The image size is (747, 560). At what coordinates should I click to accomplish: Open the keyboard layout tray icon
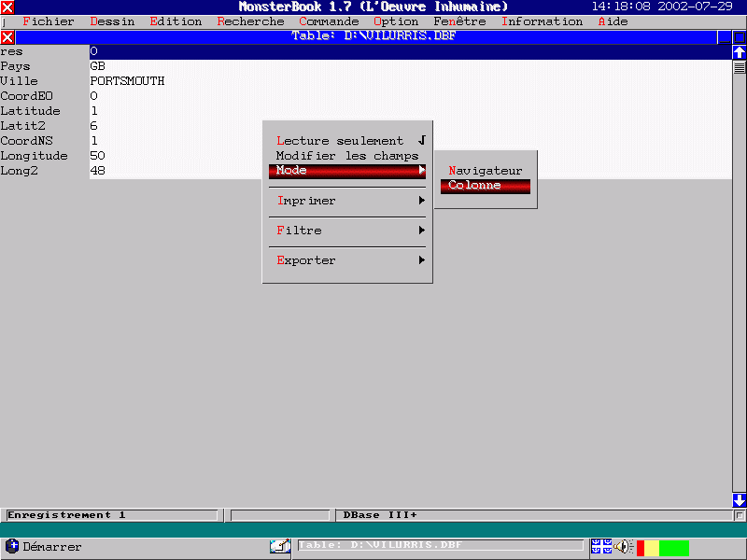point(600,547)
